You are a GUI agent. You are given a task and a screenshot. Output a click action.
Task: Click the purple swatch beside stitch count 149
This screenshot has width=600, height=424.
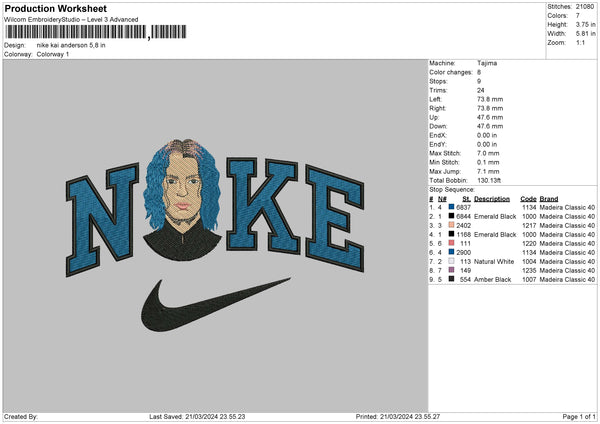[451, 270]
